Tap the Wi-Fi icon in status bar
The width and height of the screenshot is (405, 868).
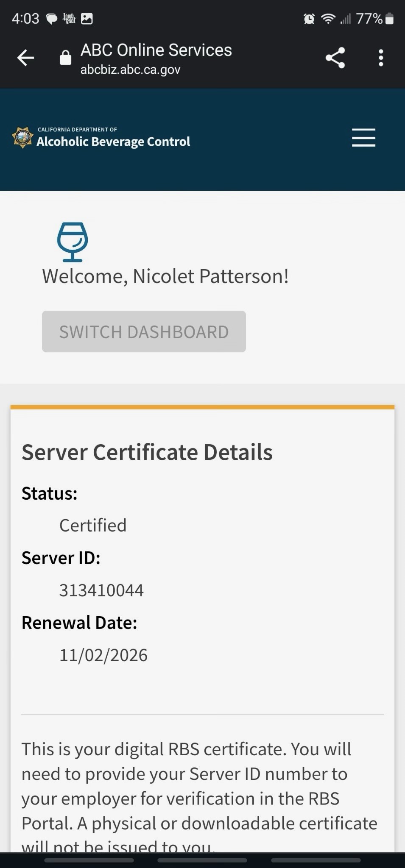coord(327,19)
